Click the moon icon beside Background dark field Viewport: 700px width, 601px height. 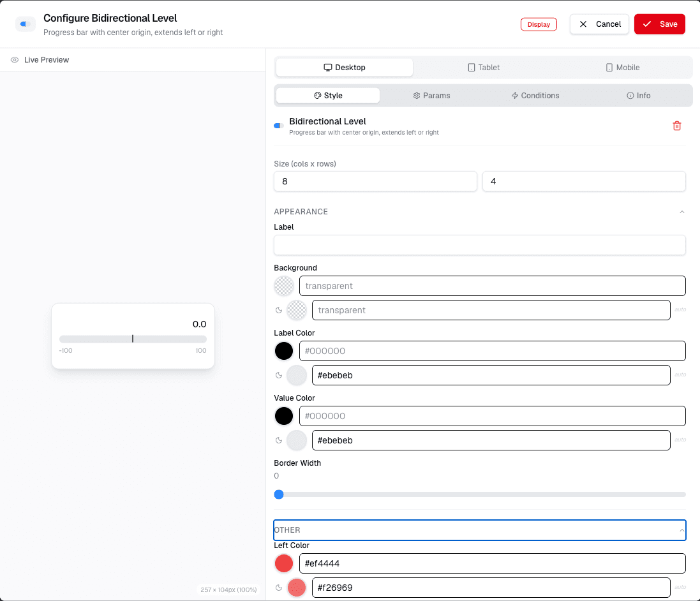(279, 310)
